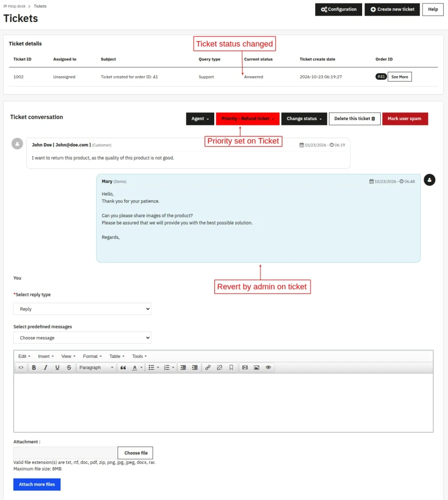Toggle underline formatting in editor
The width and height of the screenshot is (448, 500).
tap(58, 367)
